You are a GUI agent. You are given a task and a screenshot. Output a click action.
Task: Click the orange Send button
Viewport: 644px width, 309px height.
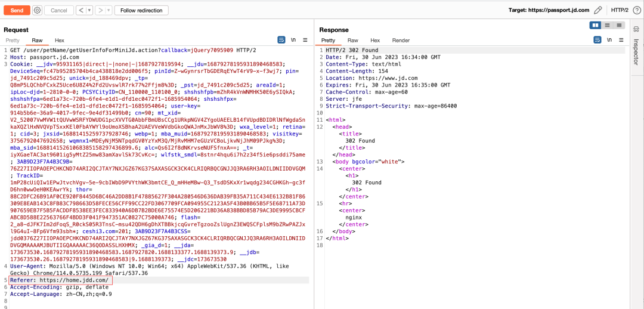pyautogui.click(x=17, y=10)
